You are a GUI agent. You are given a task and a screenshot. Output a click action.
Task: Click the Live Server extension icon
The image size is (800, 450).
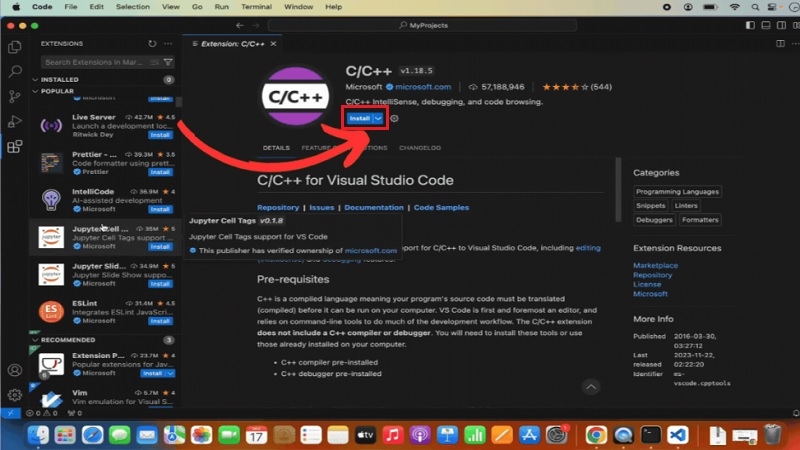coord(51,126)
